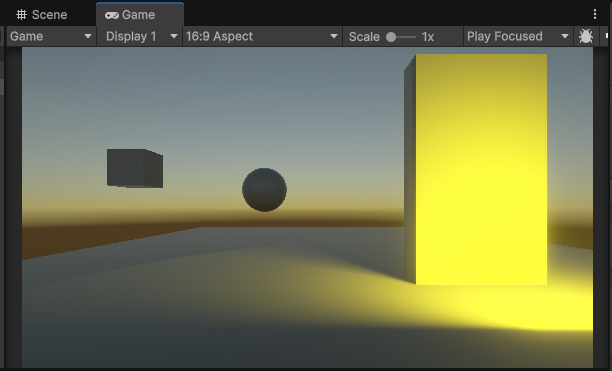This screenshot has width=612, height=371.
Task: Click the gamepad icon on Game tab
Action: (x=112, y=15)
